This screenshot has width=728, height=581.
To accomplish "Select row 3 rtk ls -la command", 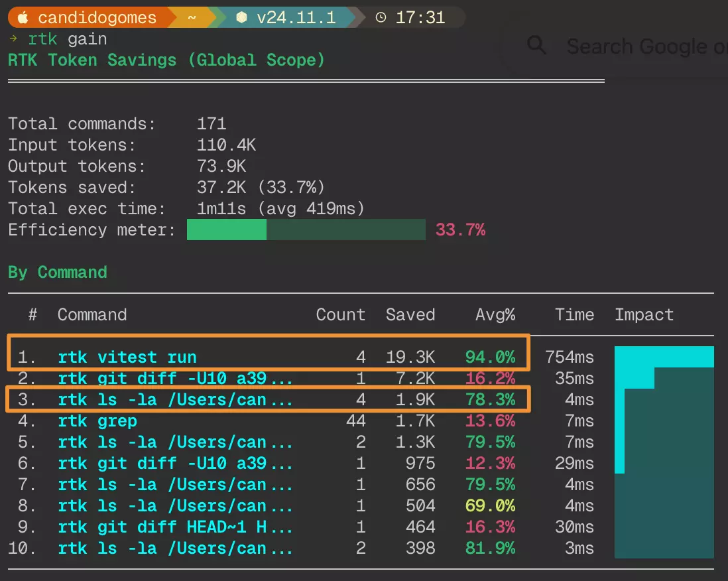I will [268, 399].
